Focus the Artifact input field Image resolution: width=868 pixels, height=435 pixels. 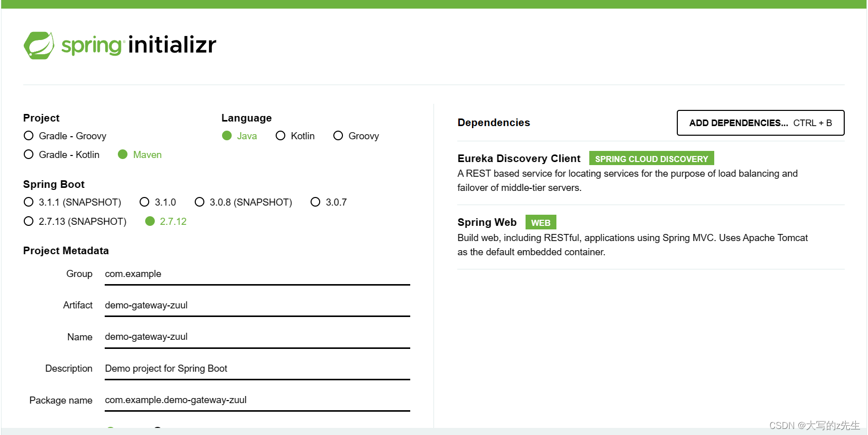tap(257, 305)
